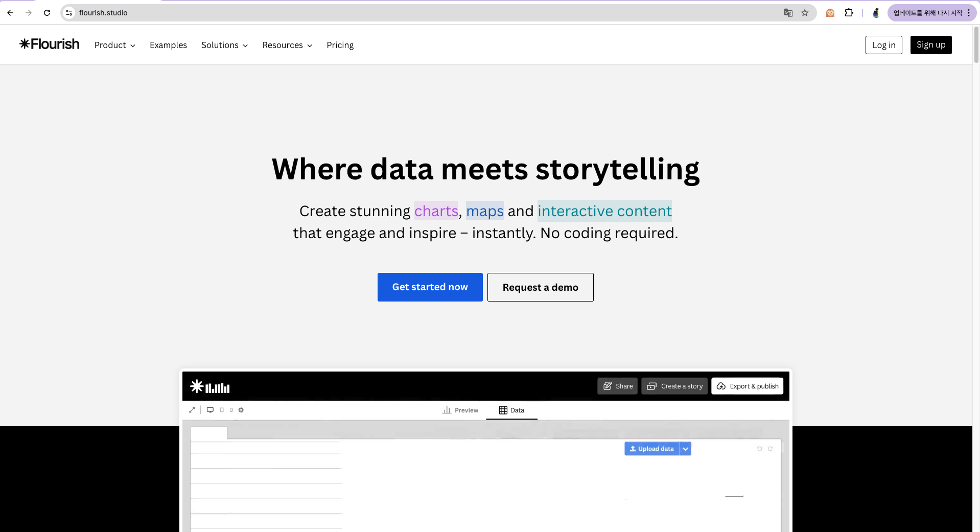980x532 pixels.
Task: Go to Pricing page
Action: click(340, 45)
